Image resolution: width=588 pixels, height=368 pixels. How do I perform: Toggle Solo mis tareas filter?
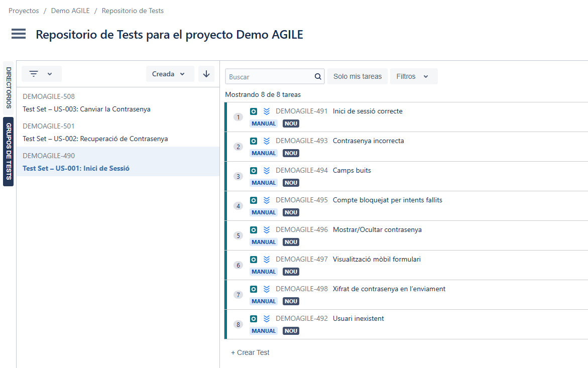point(358,76)
